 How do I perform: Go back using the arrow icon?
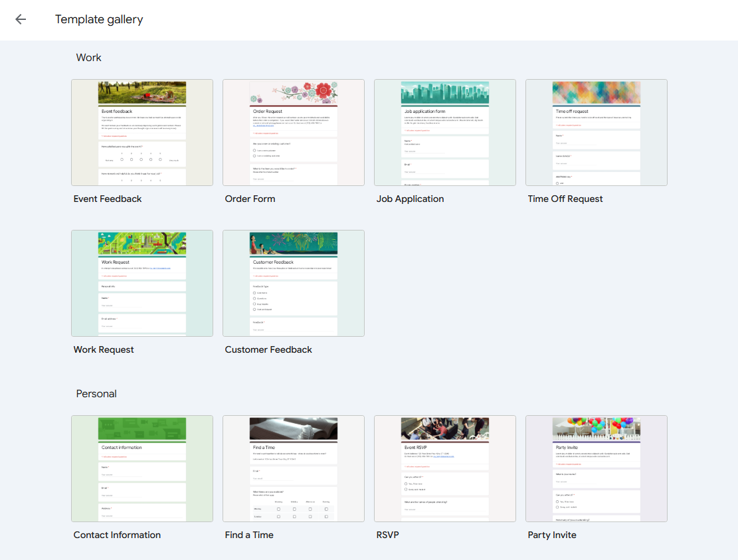21,19
